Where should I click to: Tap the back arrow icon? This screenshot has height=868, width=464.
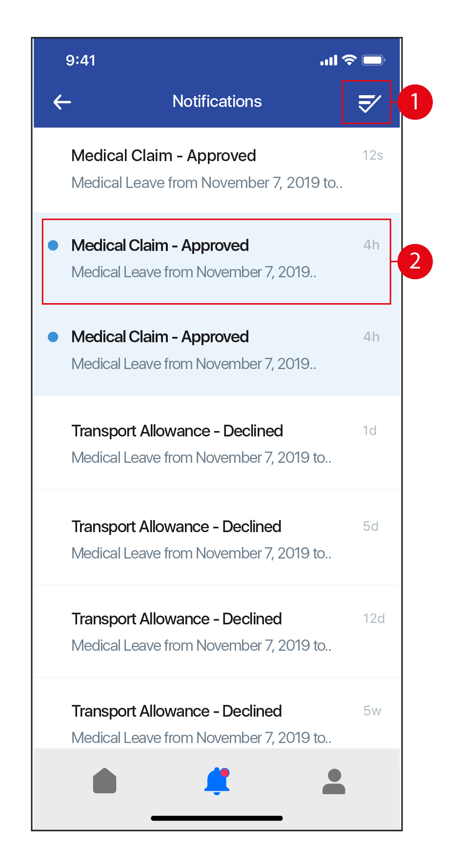pos(62,102)
